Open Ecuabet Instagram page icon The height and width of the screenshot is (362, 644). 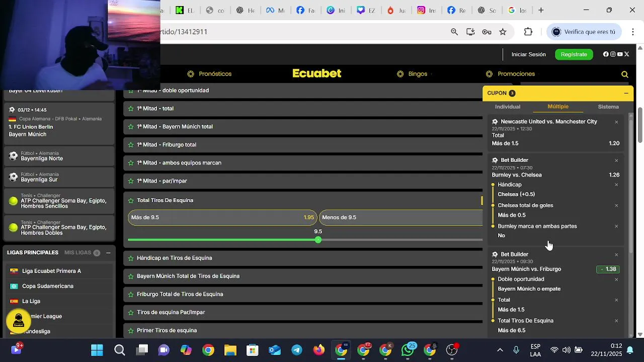pos(613,54)
